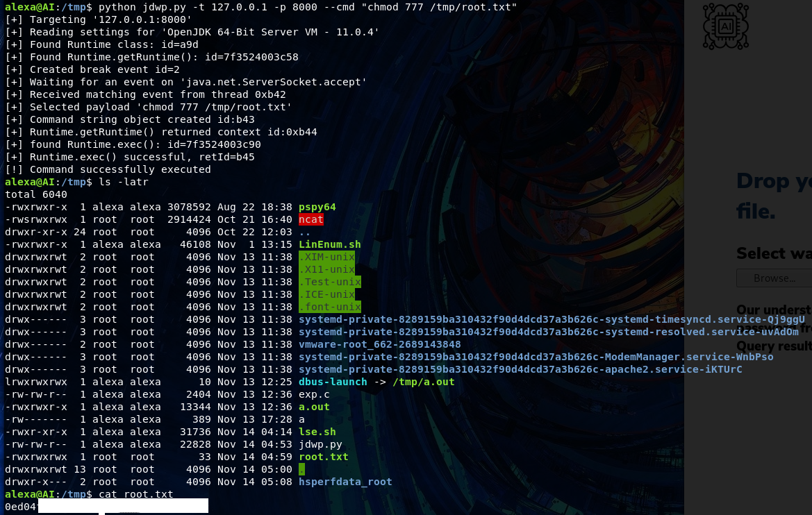Click the .Test-unix directory entry

[329, 282]
